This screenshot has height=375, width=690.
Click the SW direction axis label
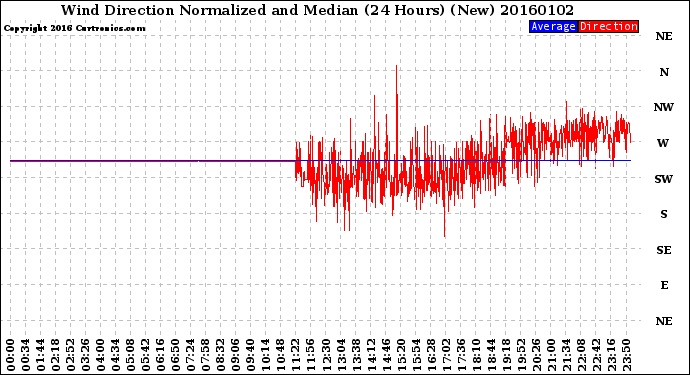(x=664, y=179)
